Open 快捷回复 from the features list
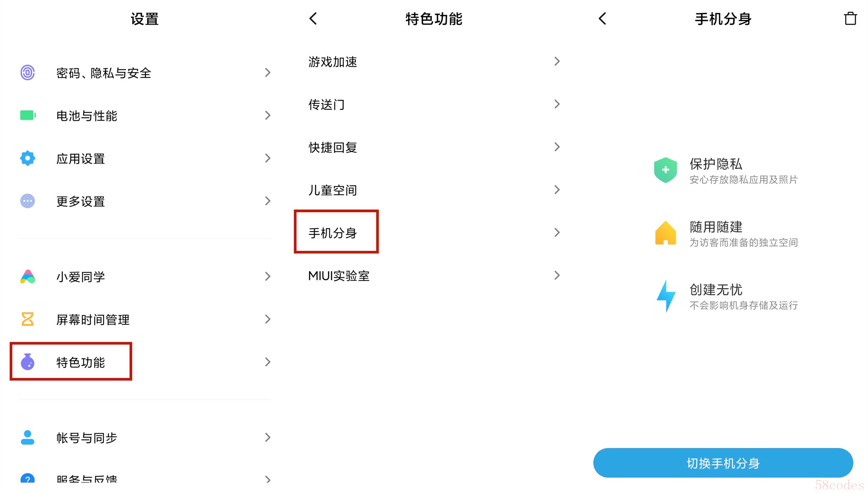The height and width of the screenshot is (493, 868). point(333,148)
